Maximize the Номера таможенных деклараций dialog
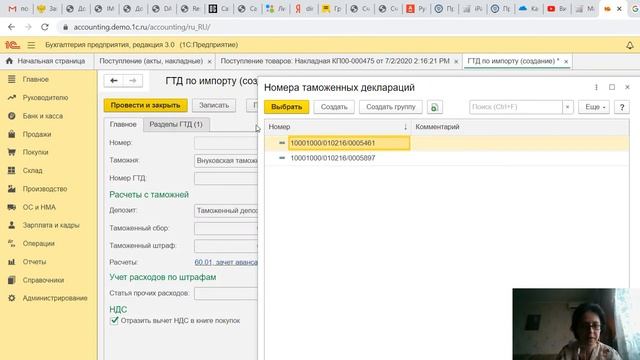This screenshot has height=360, width=640. click(612, 87)
